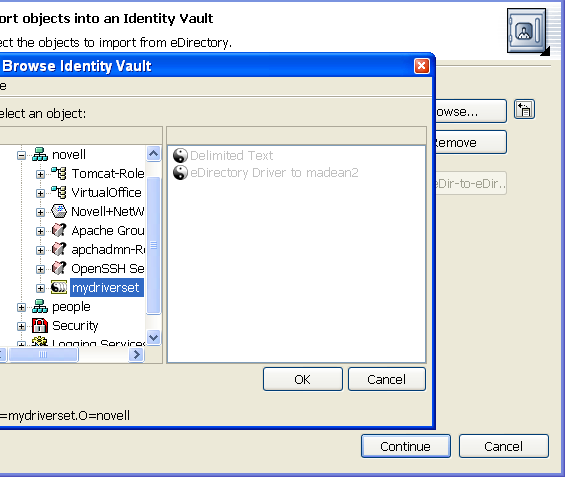Click the novell organization icon
This screenshot has width=565, height=477.
40,155
